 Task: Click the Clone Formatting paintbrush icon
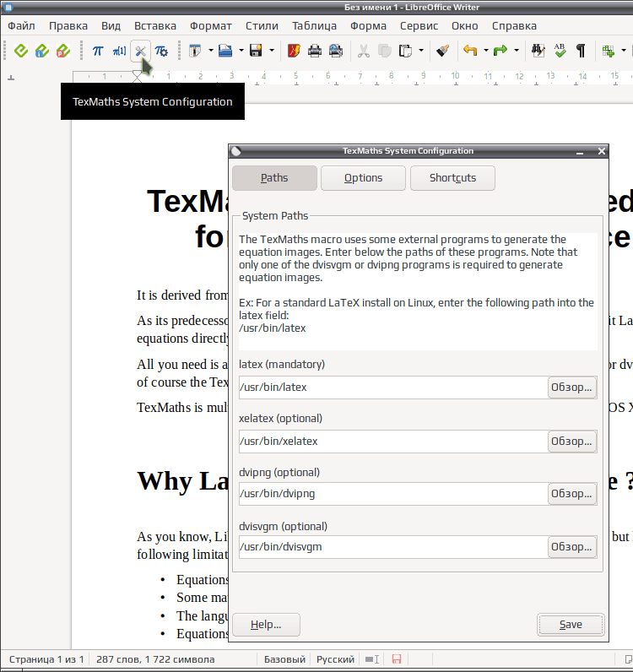[442, 51]
